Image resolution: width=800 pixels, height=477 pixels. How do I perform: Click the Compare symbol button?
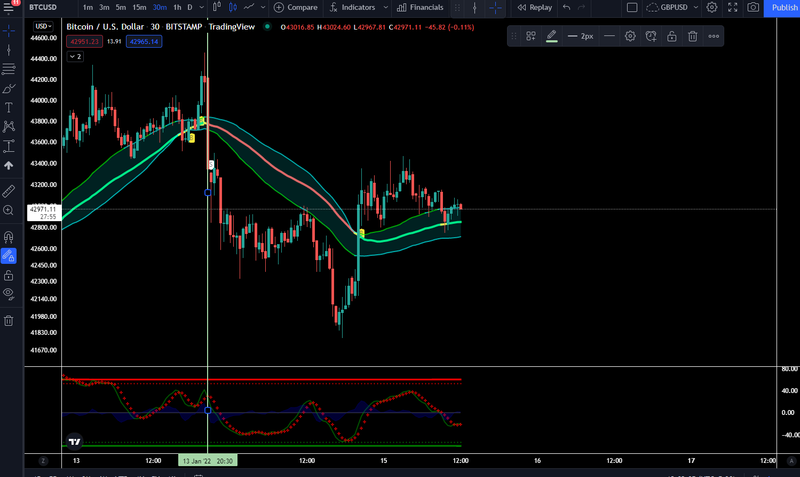[x=295, y=8]
